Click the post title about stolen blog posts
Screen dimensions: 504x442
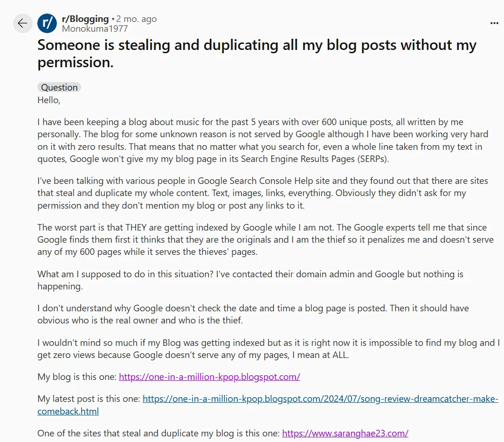256,53
